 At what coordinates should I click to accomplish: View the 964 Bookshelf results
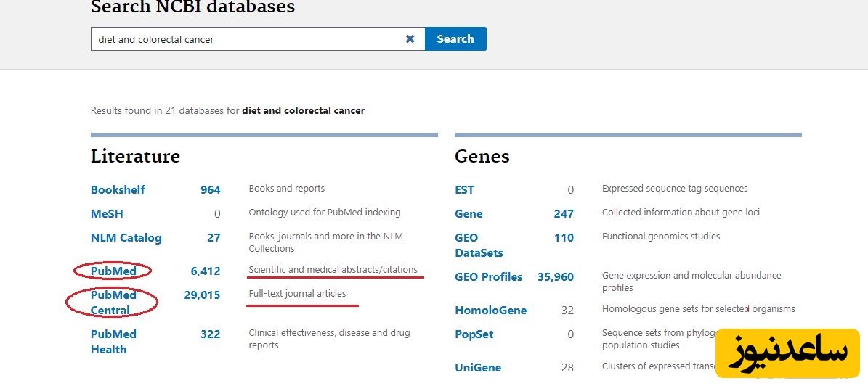210,190
